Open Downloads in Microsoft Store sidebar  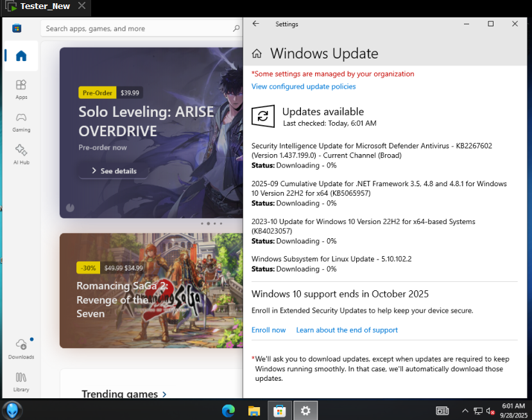[x=21, y=349]
